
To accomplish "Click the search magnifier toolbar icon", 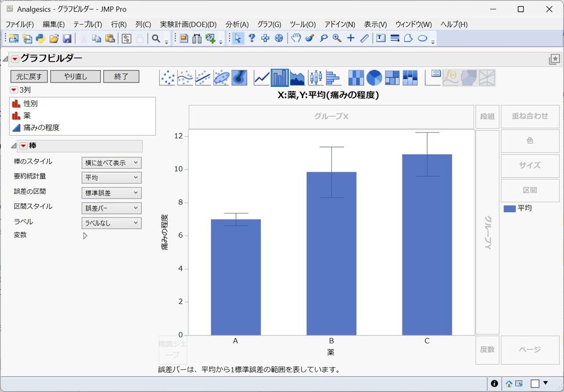I will (156, 38).
